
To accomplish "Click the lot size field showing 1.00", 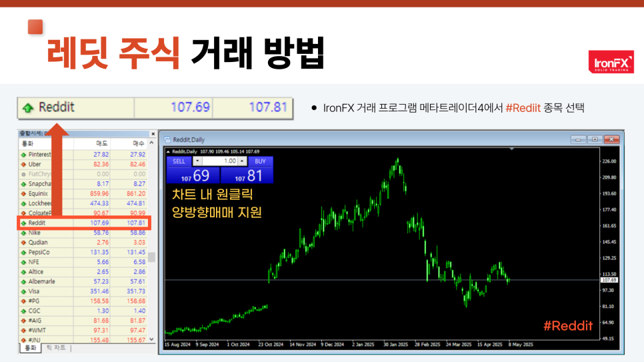I will tap(220, 161).
